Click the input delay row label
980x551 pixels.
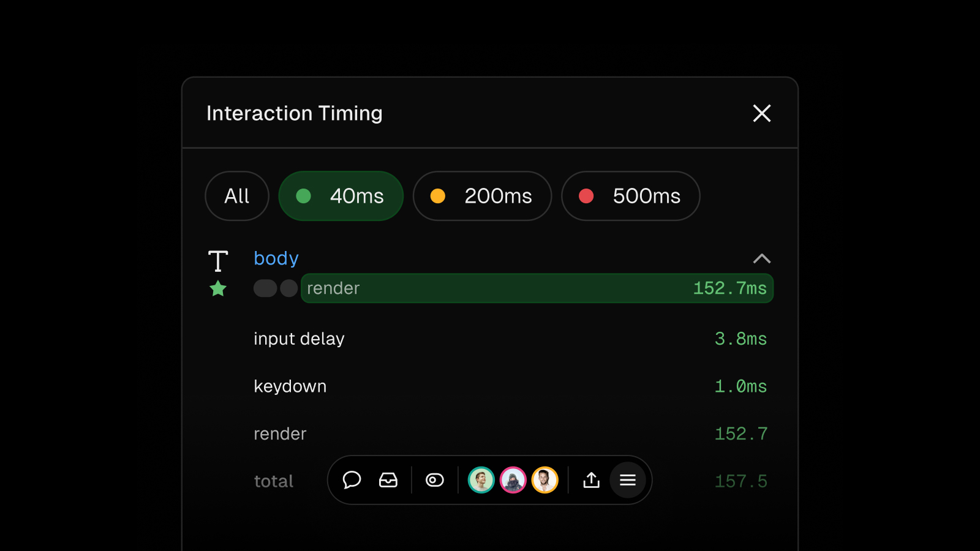pos(298,339)
